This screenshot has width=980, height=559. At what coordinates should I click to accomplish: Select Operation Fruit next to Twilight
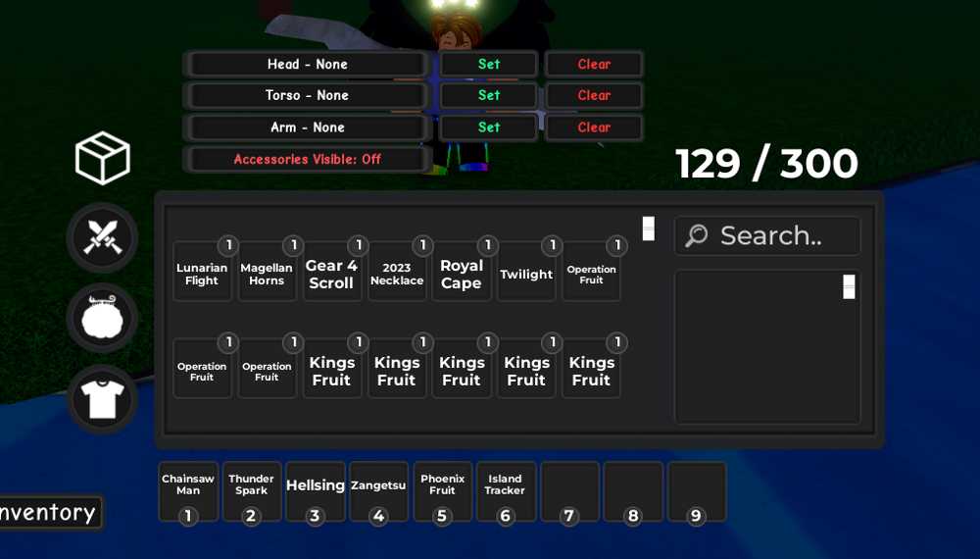[591, 272]
